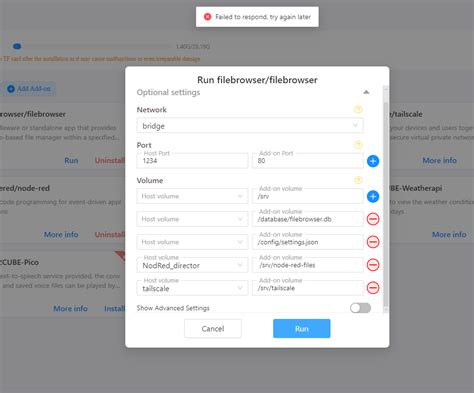
Task: Edit /srv/node-red-files add-on volume field
Action: (x=308, y=265)
